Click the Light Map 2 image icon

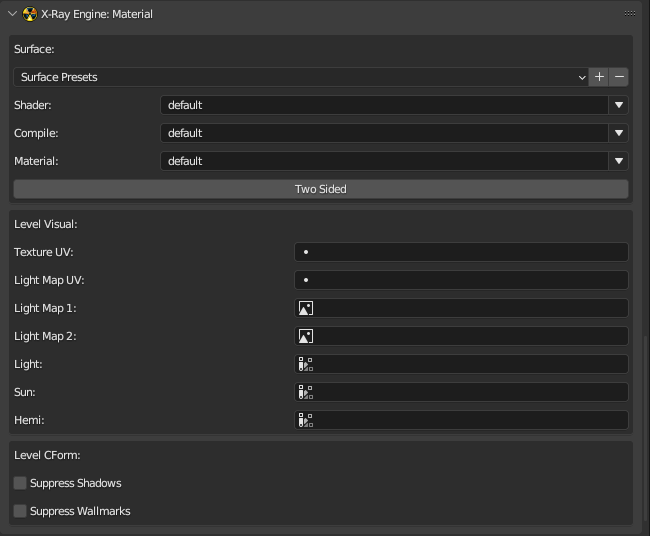click(x=306, y=336)
